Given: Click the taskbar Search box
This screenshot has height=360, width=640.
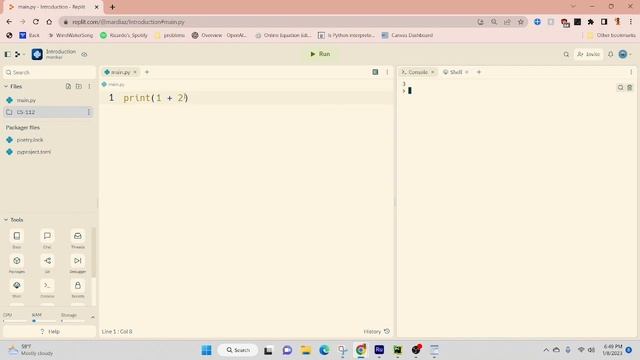Looking at the screenshot, I should (238, 350).
